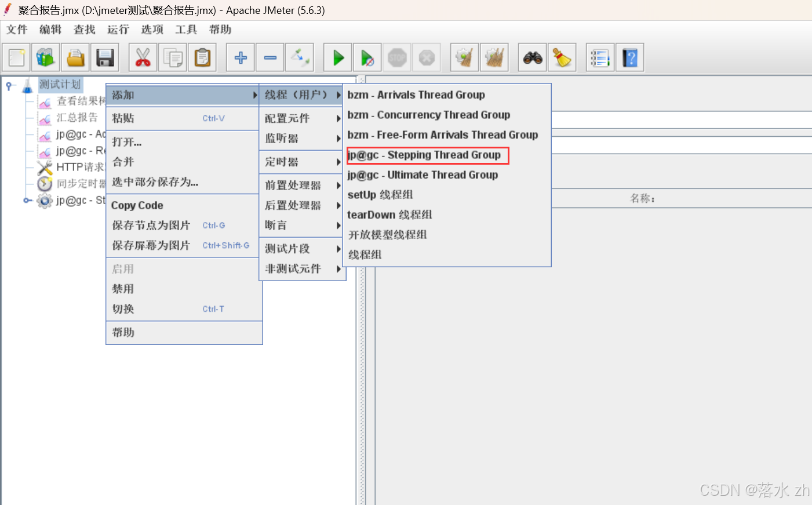
Task: Add bzm - Arrivals Thread Group
Action: [447, 95]
